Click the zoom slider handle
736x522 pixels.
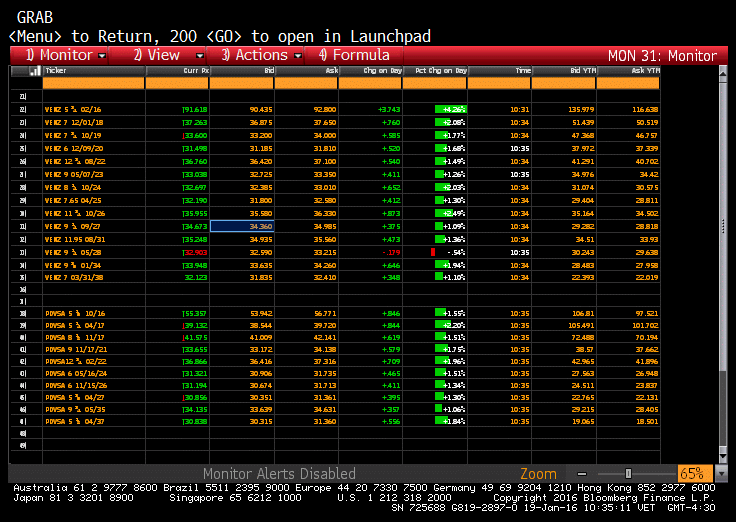coord(628,474)
